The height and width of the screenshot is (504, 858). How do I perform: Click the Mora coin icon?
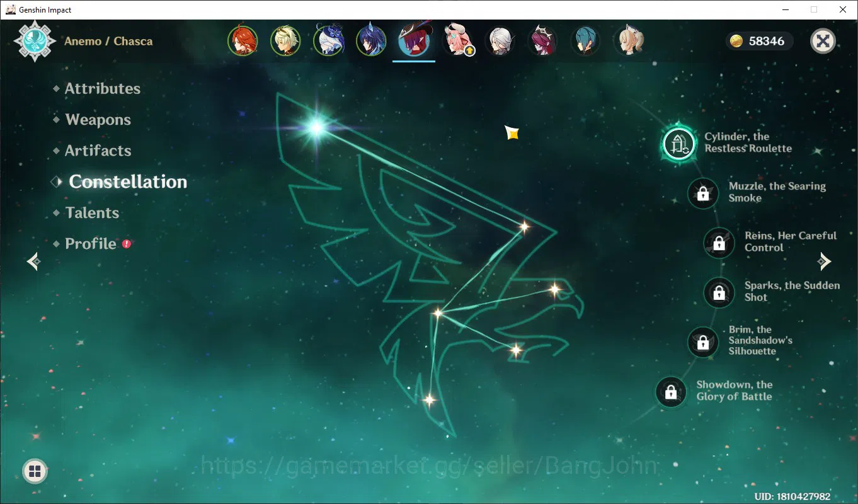[x=736, y=41]
